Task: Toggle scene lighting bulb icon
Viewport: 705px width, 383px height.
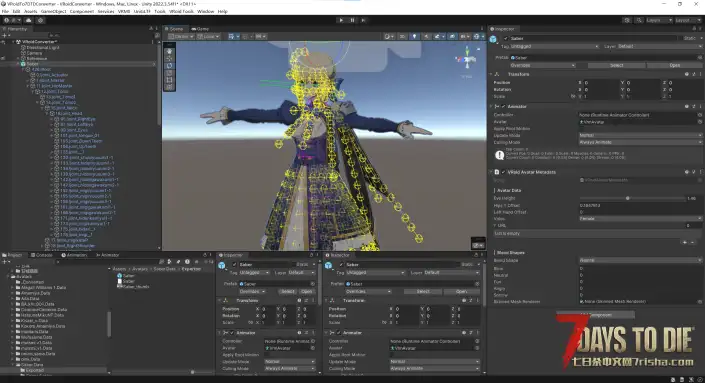Action: (415, 36)
